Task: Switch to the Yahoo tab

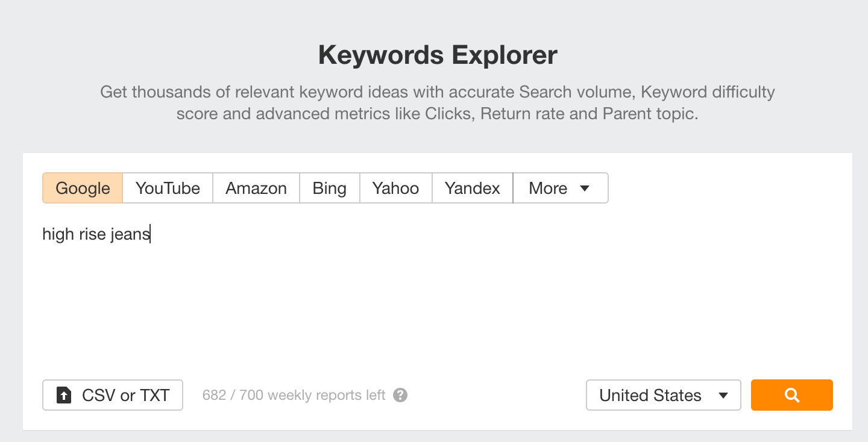Action: click(395, 188)
